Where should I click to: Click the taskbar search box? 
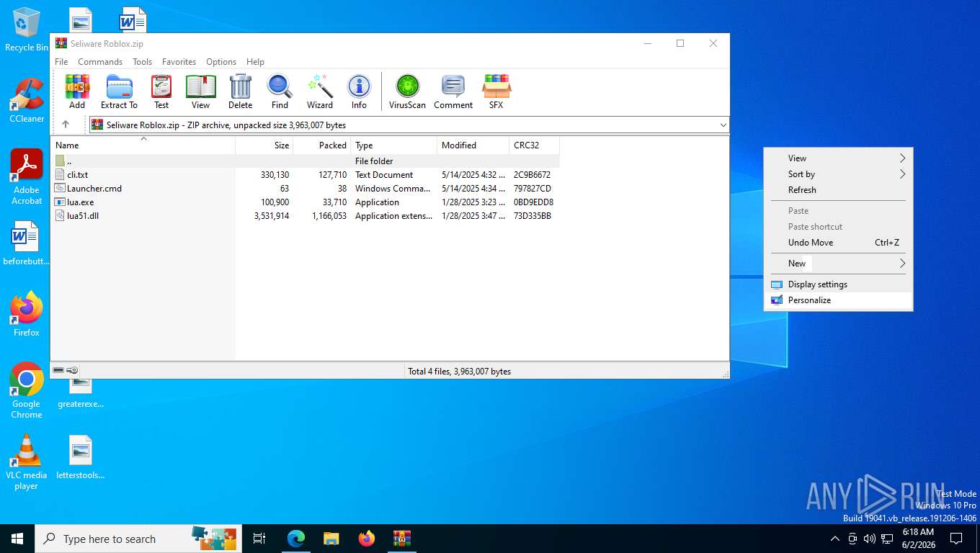pyautogui.click(x=138, y=539)
